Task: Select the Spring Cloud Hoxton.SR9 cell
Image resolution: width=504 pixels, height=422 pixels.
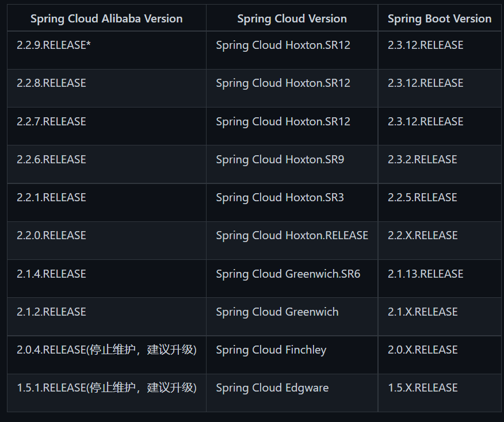Action: [x=292, y=164]
